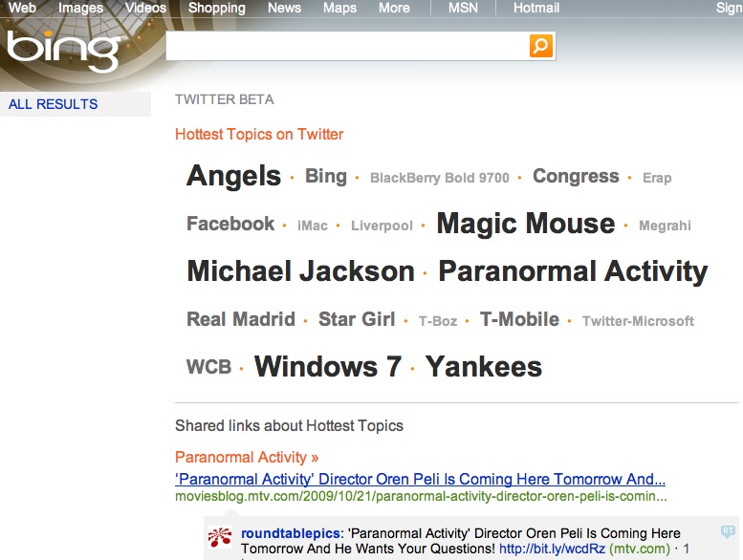The image size is (743, 560).
Task: Click 'Shared links about Hottest Topics' text
Action: [x=289, y=425]
